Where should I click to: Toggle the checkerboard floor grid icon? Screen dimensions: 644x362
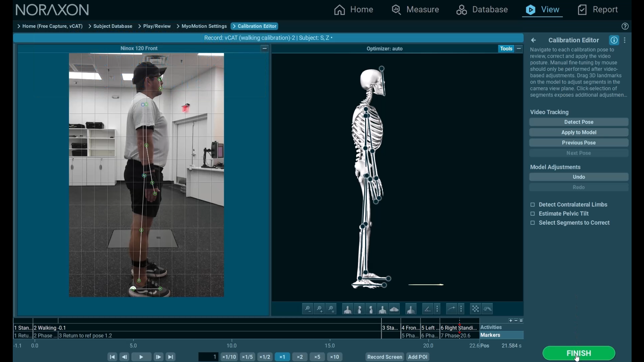(476, 309)
